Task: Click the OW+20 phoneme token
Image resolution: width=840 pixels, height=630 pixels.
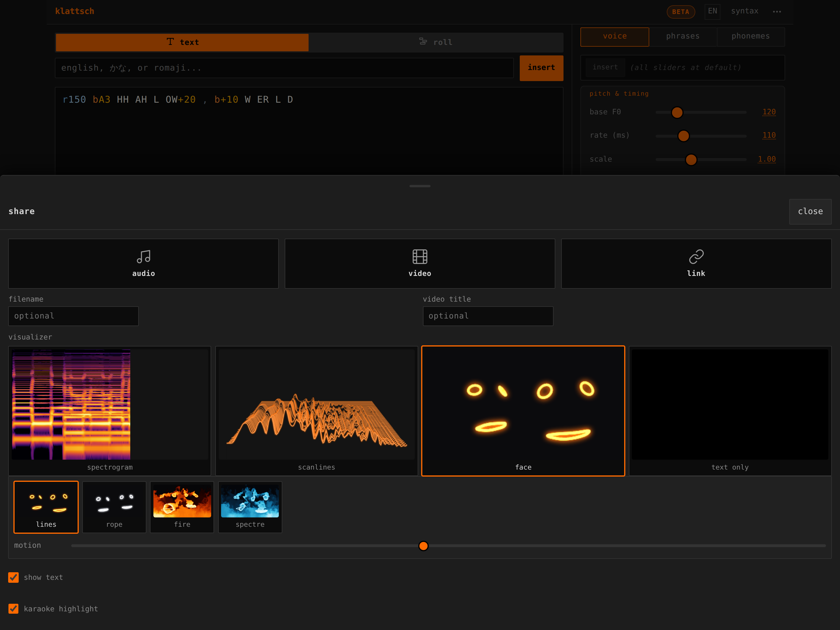Action: coord(180,99)
